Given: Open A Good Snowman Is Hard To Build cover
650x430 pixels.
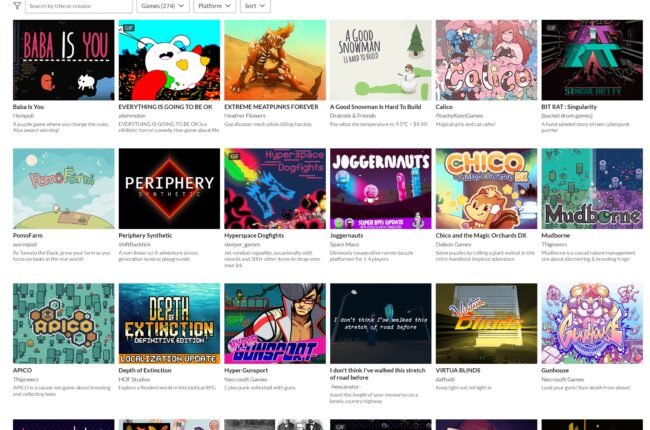Looking at the screenshot, I should (381, 60).
